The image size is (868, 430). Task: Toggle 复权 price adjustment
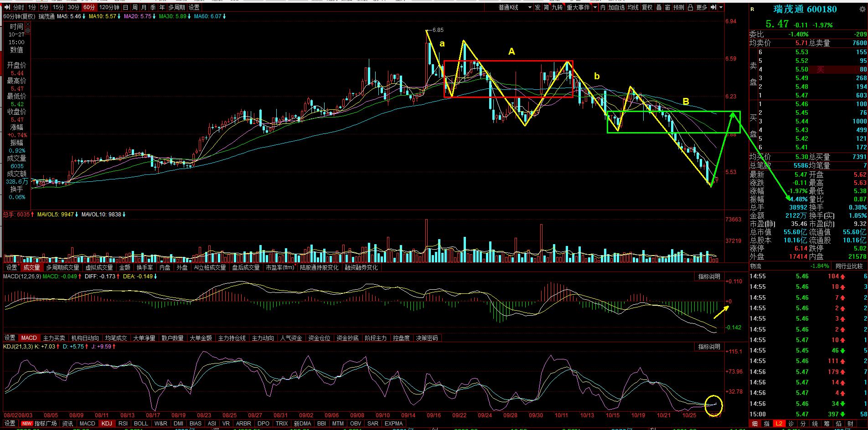(x=647, y=7)
